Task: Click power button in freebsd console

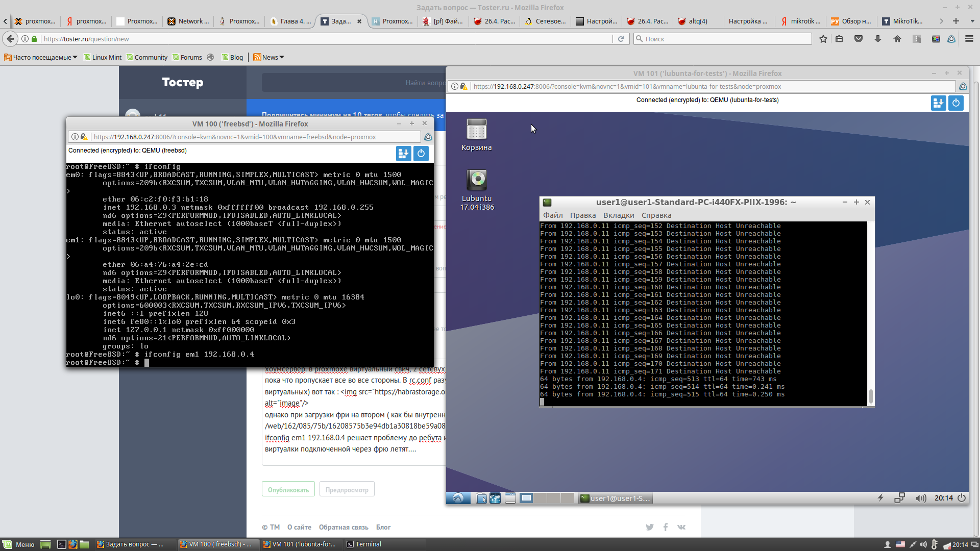Action: point(421,153)
